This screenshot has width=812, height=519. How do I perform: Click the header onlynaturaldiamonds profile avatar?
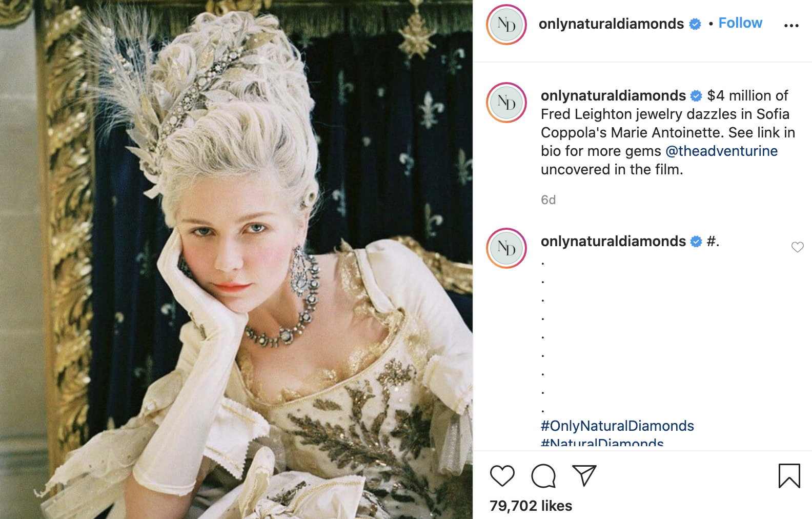coord(506,25)
